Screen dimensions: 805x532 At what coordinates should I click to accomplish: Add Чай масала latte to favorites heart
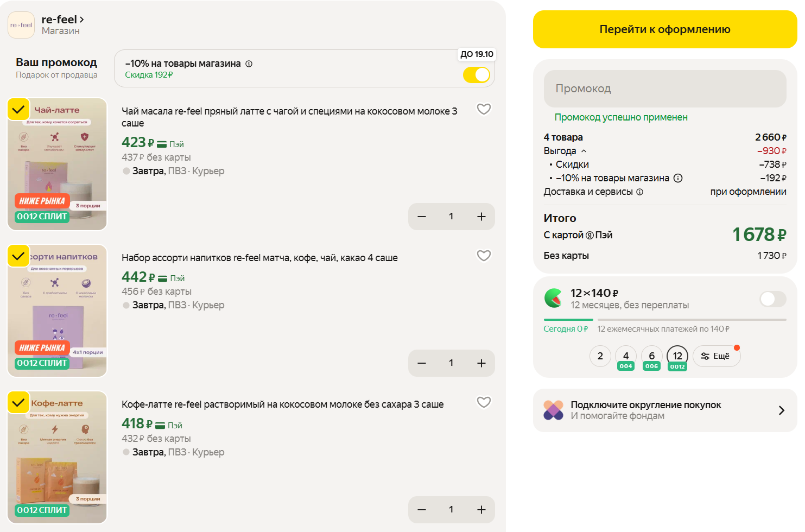483,109
